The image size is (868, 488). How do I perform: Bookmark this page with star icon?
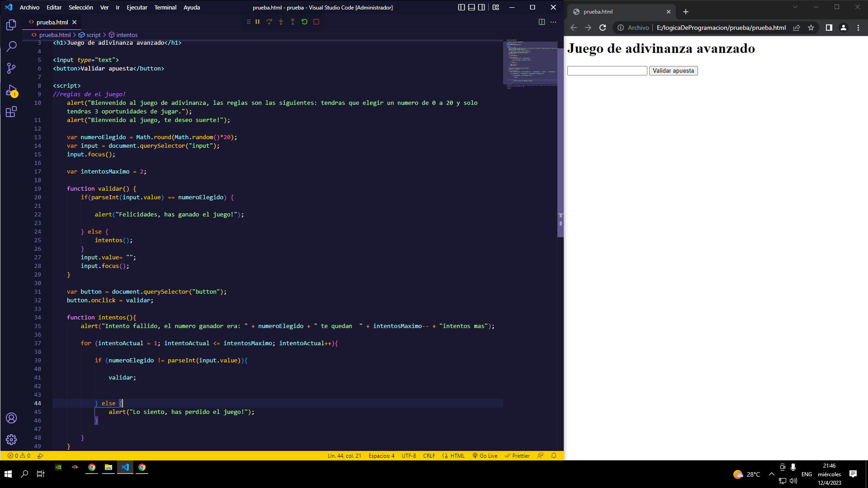pyautogui.click(x=811, y=28)
